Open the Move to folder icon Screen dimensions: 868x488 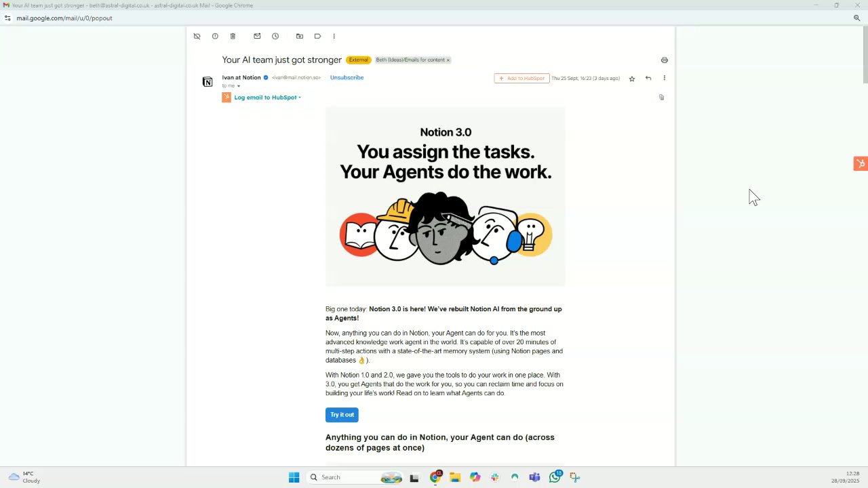coord(300,36)
